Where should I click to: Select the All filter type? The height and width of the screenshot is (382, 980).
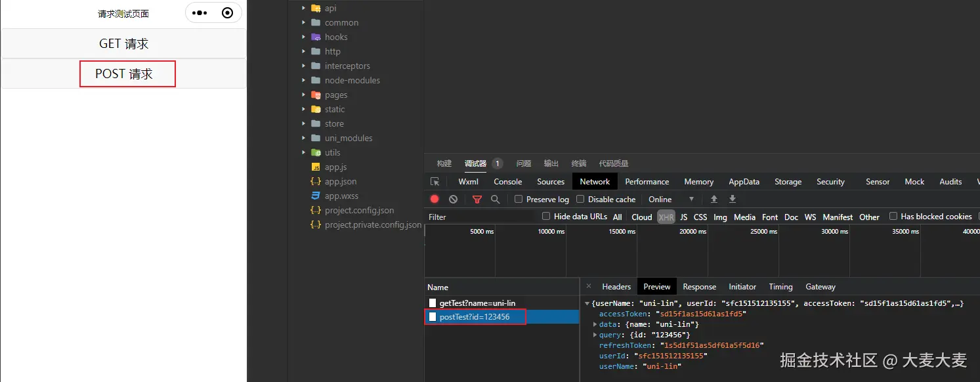pyautogui.click(x=618, y=217)
